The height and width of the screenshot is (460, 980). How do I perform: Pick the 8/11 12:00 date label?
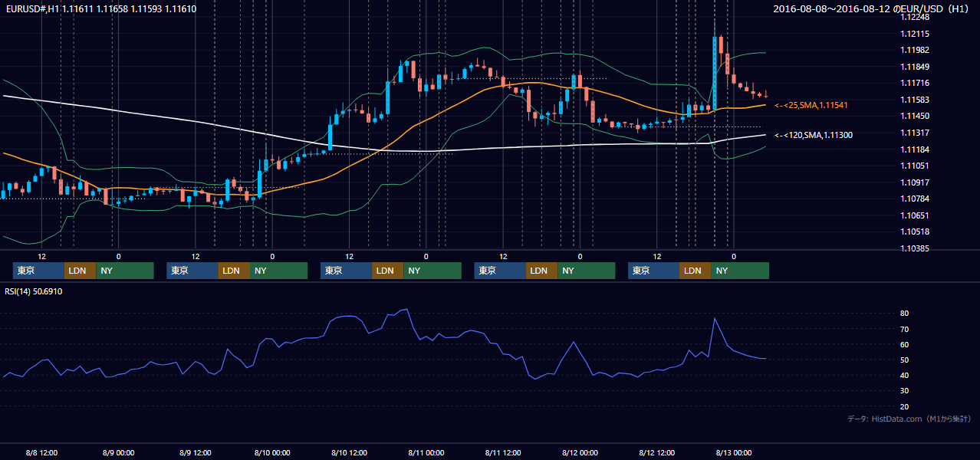(x=502, y=452)
